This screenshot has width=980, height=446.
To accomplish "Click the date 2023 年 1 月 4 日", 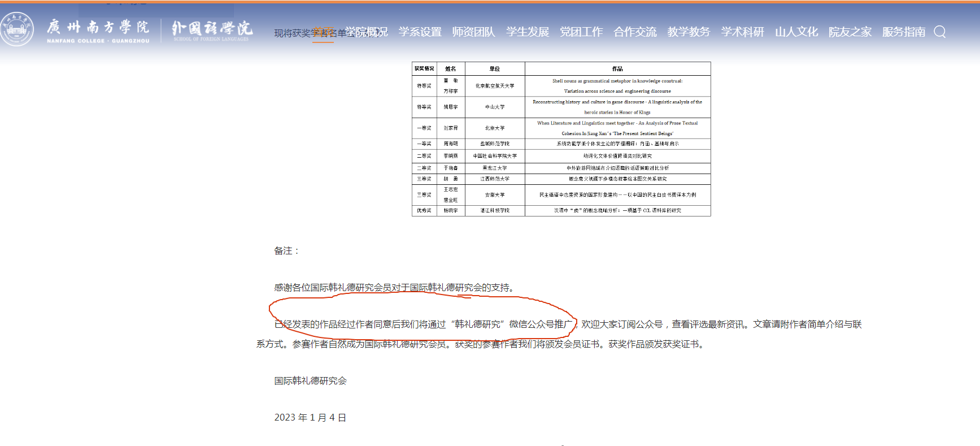I will point(310,418).
